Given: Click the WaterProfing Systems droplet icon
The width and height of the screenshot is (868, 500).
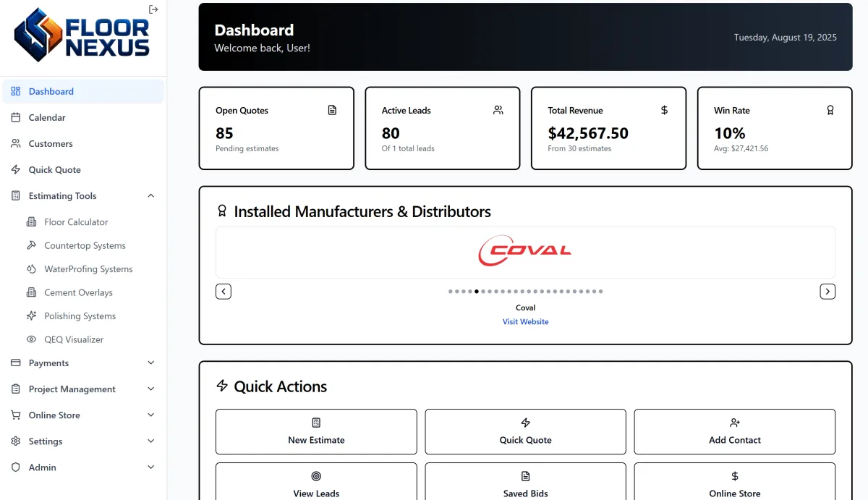Looking at the screenshot, I should click(31, 268).
